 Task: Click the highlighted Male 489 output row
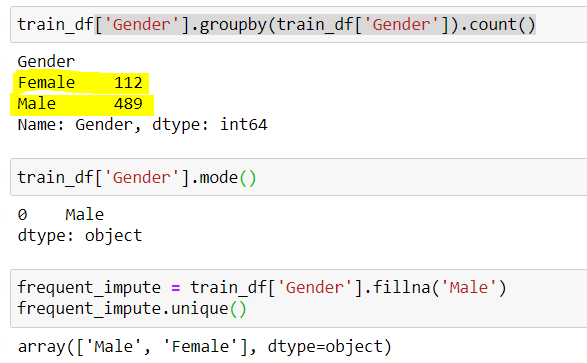(x=82, y=104)
